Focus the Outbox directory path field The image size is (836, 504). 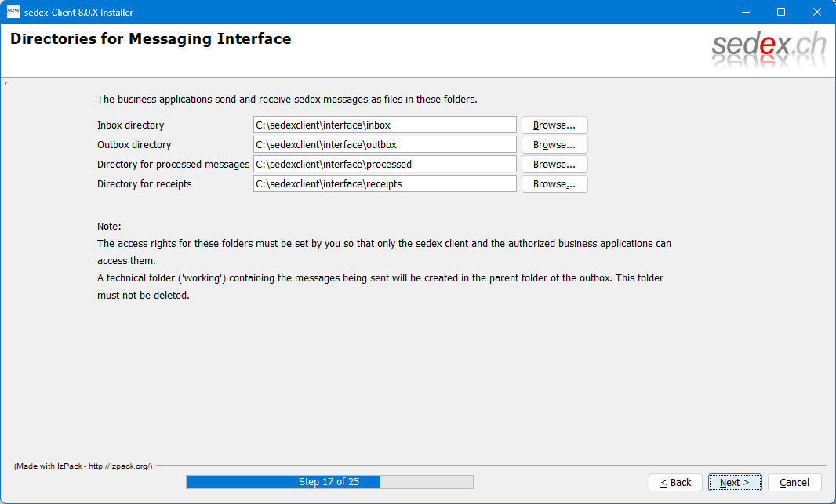(x=384, y=145)
